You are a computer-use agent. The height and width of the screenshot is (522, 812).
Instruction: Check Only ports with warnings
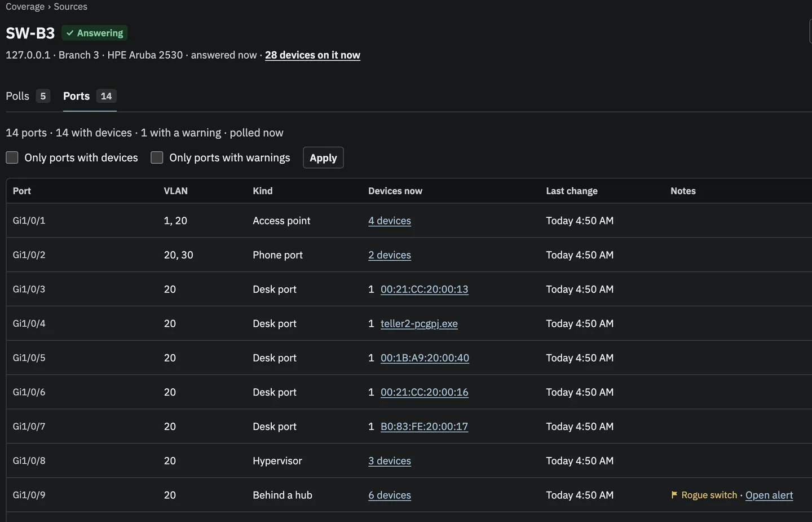click(157, 157)
